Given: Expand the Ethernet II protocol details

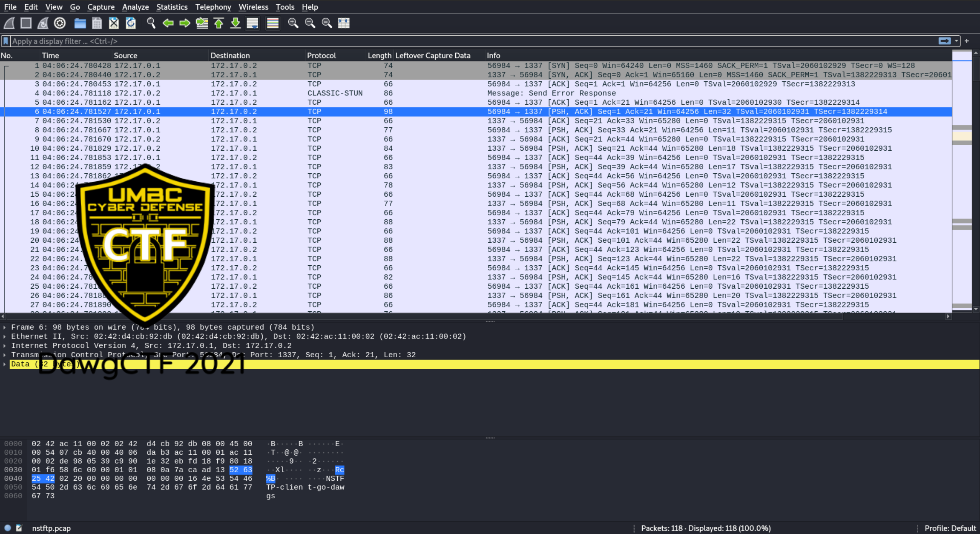Looking at the screenshot, I should (x=5, y=336).
